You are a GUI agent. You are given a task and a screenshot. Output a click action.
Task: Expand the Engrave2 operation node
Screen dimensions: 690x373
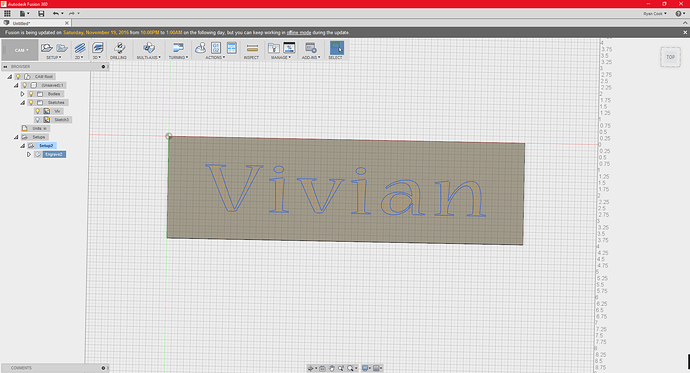pyautogui.click(x=29, y=154)
